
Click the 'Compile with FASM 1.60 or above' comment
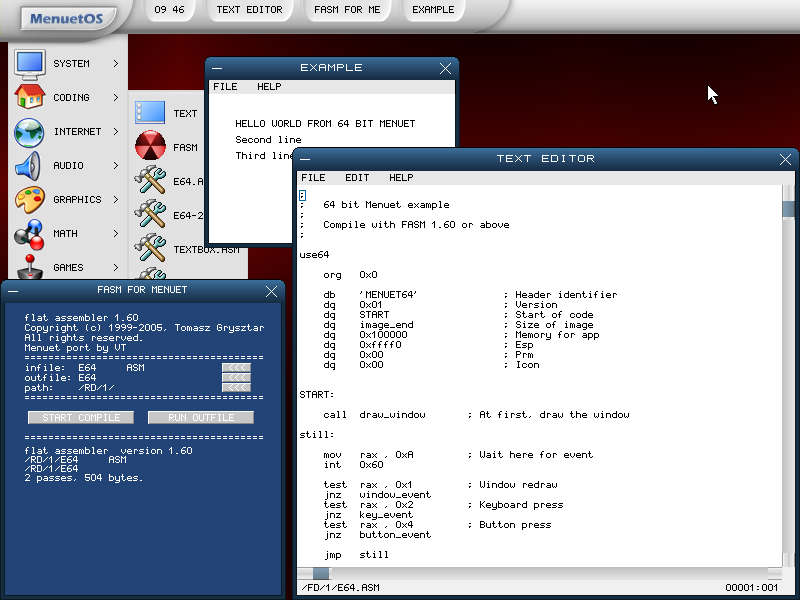pyautogui.click(x=416, y=224)
